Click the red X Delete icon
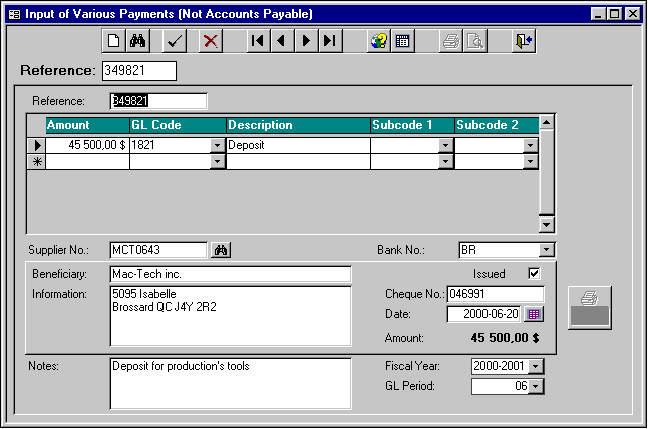Image resolution: width=648 pixels, height=429 pixels. click(x=210, y=41)
